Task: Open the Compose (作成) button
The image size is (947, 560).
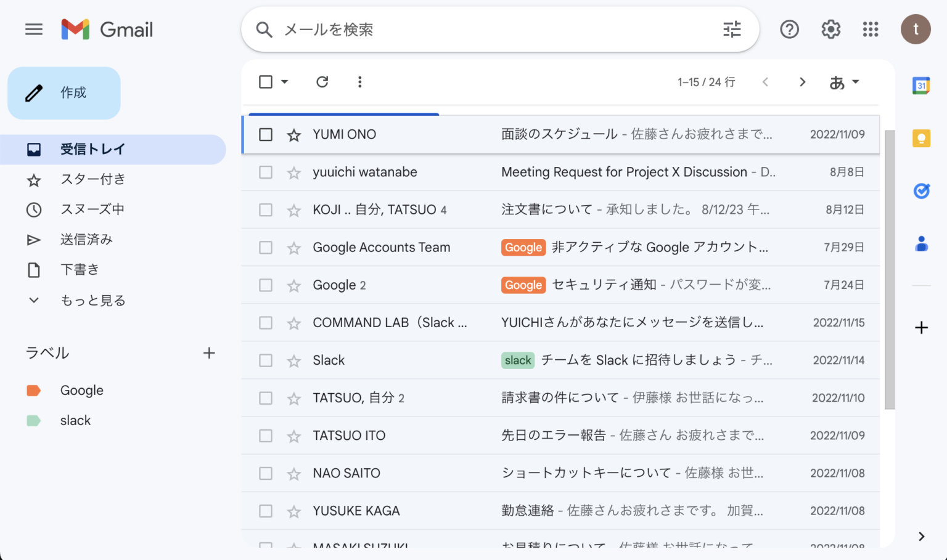Action: click(64, 92)
